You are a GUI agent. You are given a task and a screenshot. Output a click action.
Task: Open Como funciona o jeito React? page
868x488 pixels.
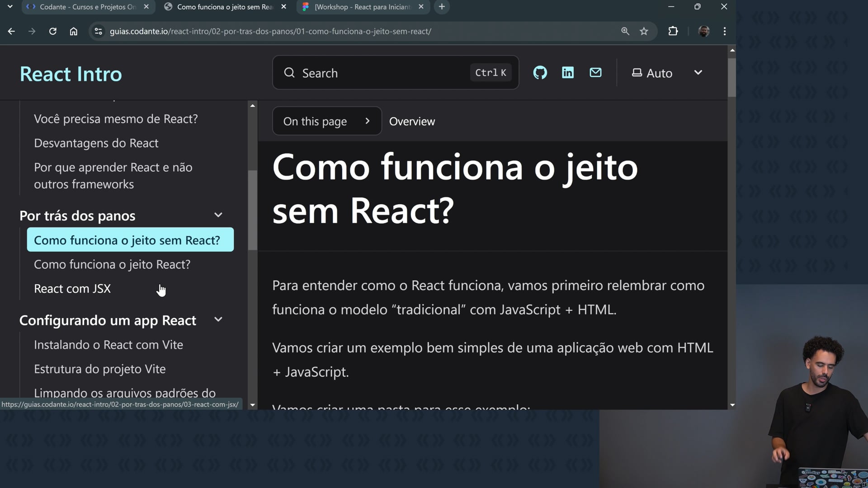[x=112, y=264]
